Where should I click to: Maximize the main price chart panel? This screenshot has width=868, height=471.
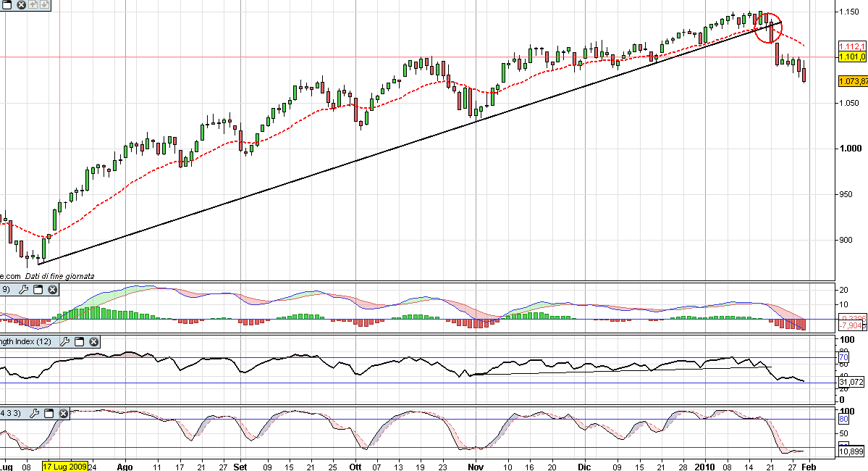tap(7, 5)
